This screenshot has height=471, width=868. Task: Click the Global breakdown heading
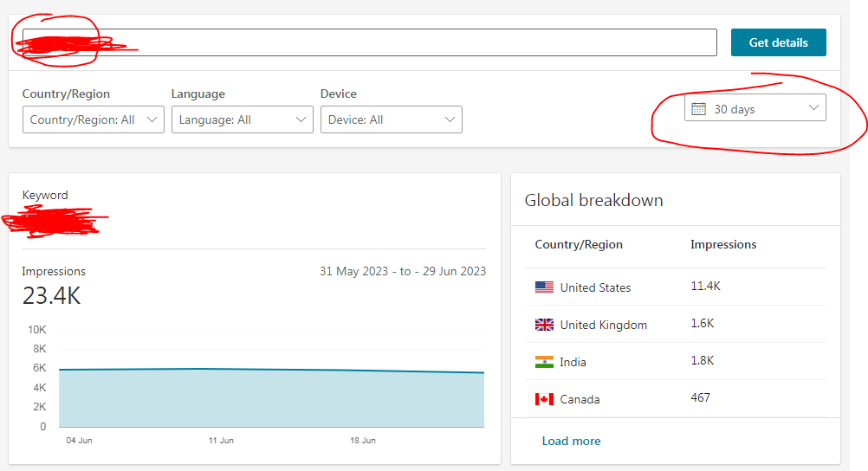click(x=593, y=200)
